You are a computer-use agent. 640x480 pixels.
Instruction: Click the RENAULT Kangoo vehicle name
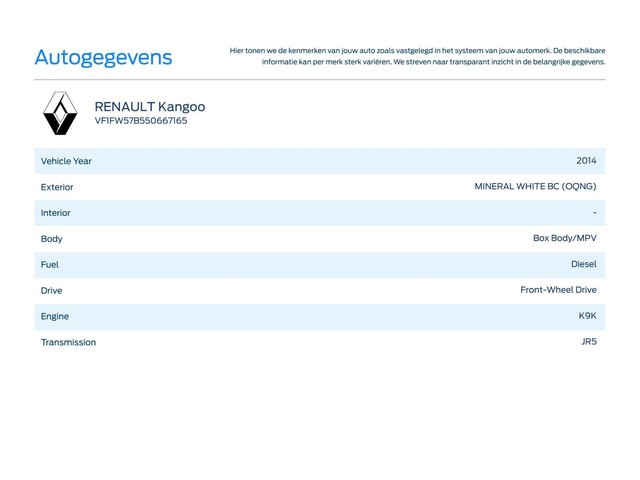149,106
